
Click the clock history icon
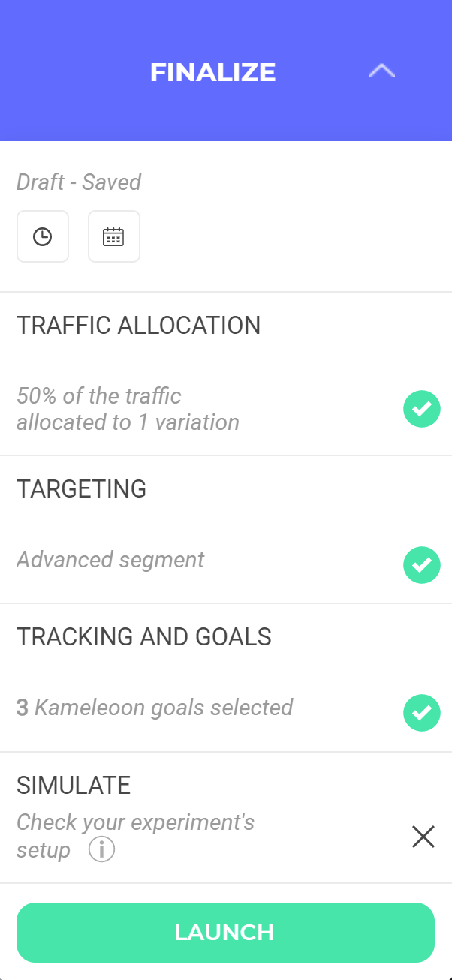click(43, 236)
